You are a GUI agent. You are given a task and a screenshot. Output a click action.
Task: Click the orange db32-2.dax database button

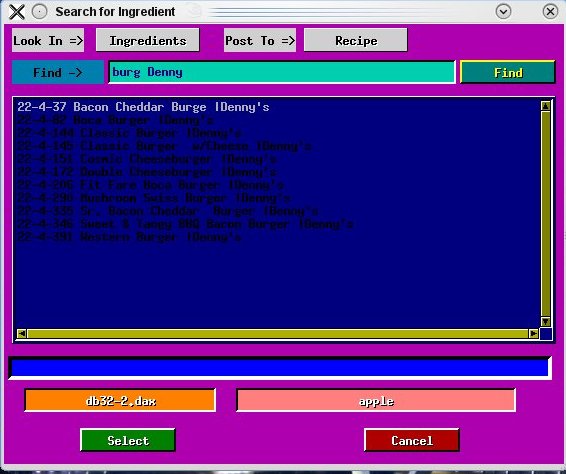(120, 400)
